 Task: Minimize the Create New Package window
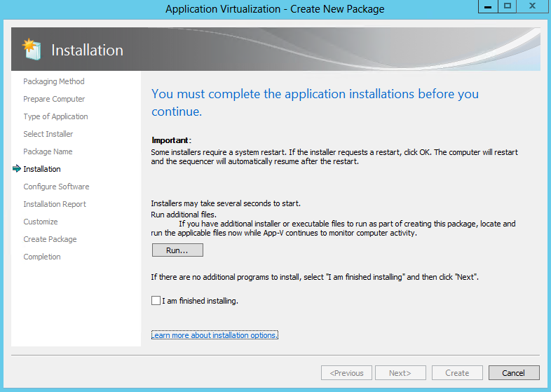point(488,6)
